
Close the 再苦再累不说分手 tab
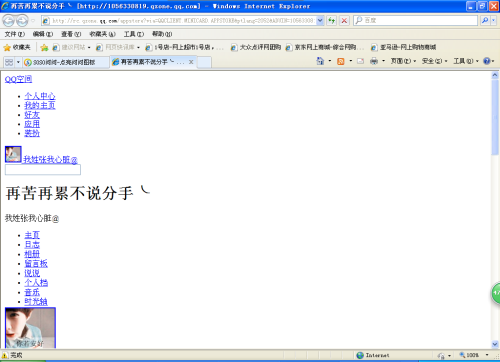(x=191, y=62)
